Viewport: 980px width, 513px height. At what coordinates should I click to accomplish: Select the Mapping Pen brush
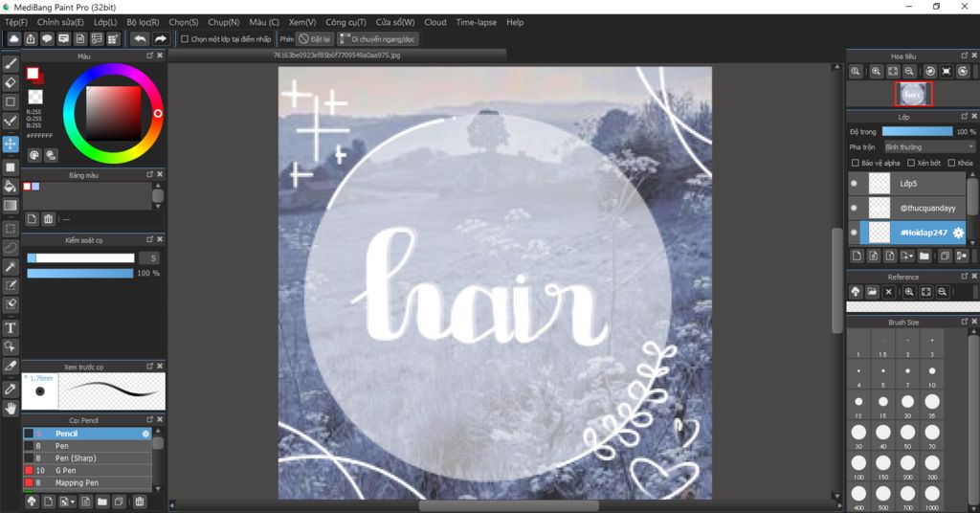87,483
